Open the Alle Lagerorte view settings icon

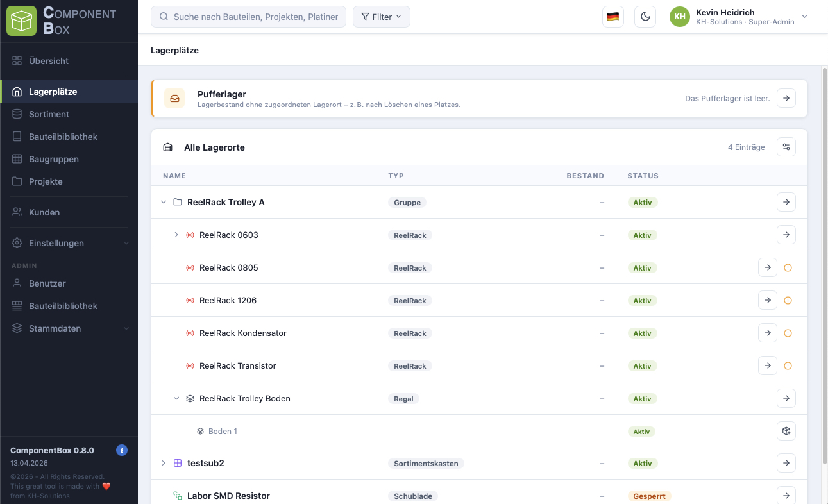click(786, 147)
